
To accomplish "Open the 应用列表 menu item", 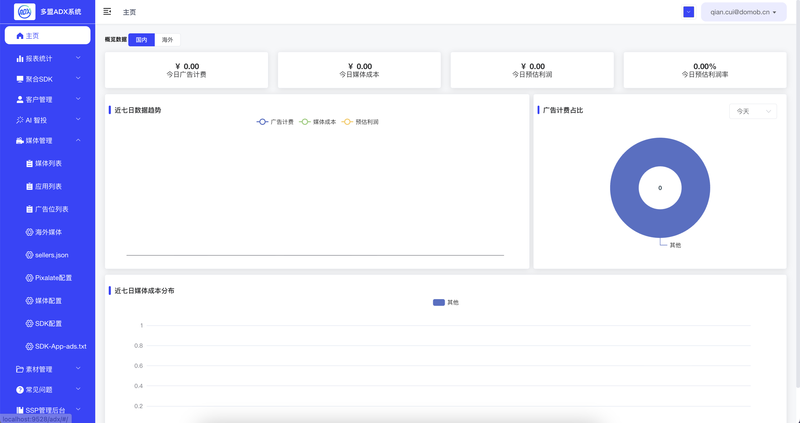I will (47, 186).
